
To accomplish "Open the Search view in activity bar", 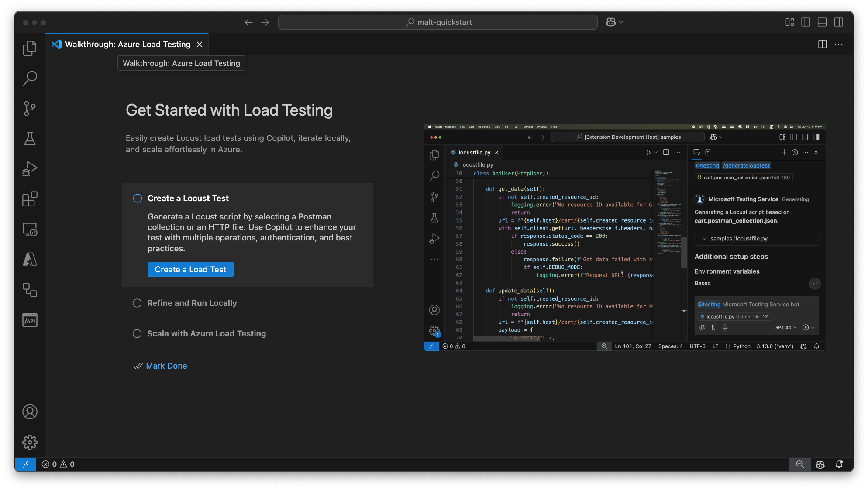I will pos(30,78).
